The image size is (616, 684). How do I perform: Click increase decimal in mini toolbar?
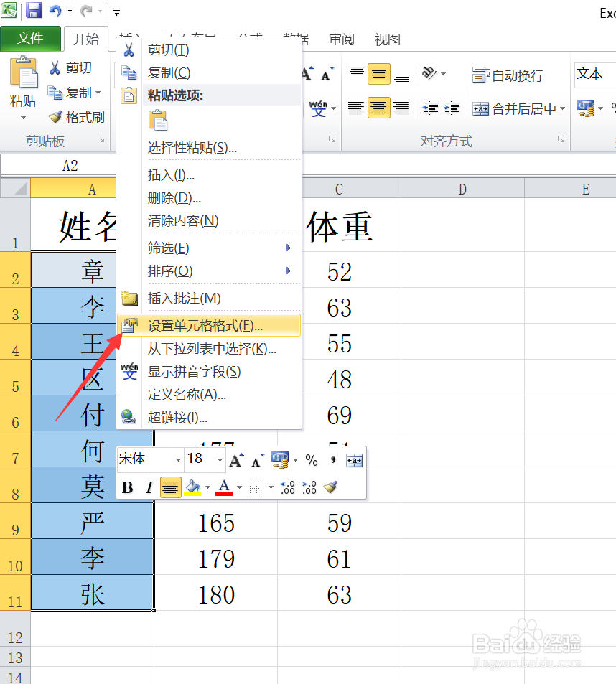point(288,487)
